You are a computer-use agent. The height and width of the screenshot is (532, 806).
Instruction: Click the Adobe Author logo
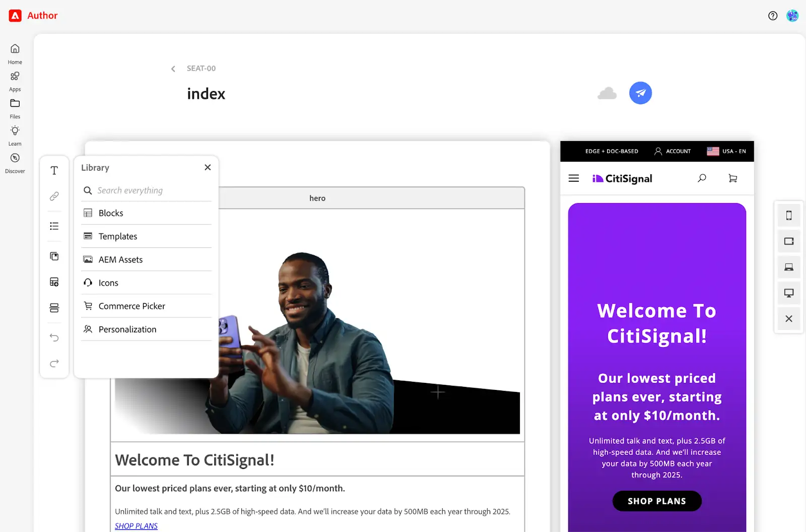[x=33, y=16]
